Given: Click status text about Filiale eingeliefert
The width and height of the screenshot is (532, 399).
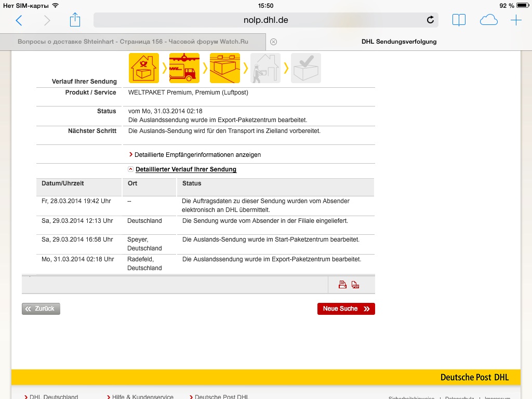Looking at the screenshot, I should click(265, 220).
